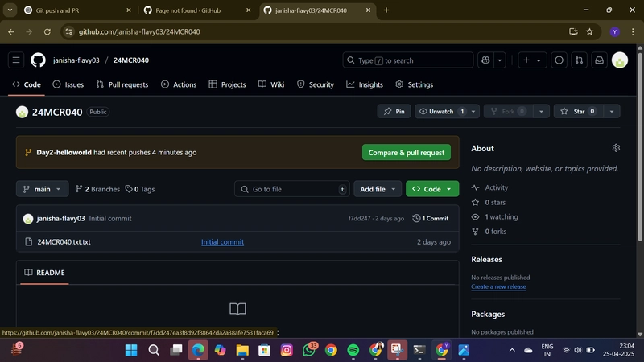This screenshot has width=644, height=362.
Task: Open Instagram from the taskbar
Action: tap(287, 350)
